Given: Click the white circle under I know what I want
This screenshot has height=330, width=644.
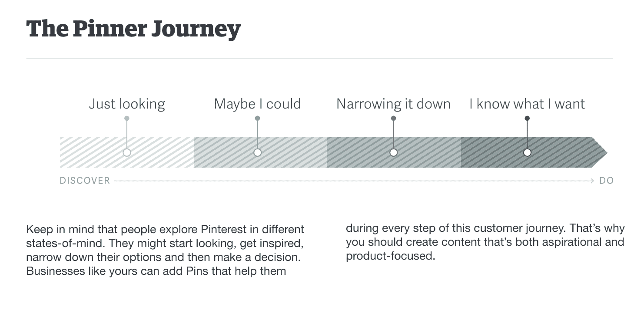Looking at the screenshot, I should [x=527, y=152].
